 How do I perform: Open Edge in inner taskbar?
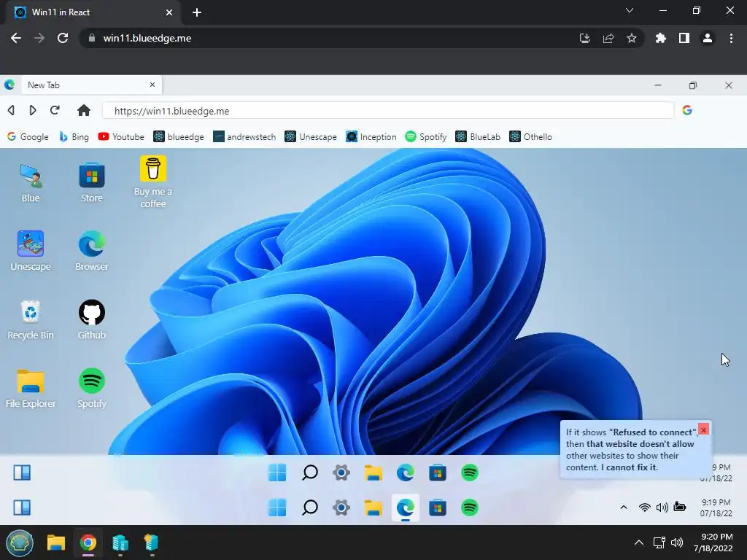pos(406,472)
